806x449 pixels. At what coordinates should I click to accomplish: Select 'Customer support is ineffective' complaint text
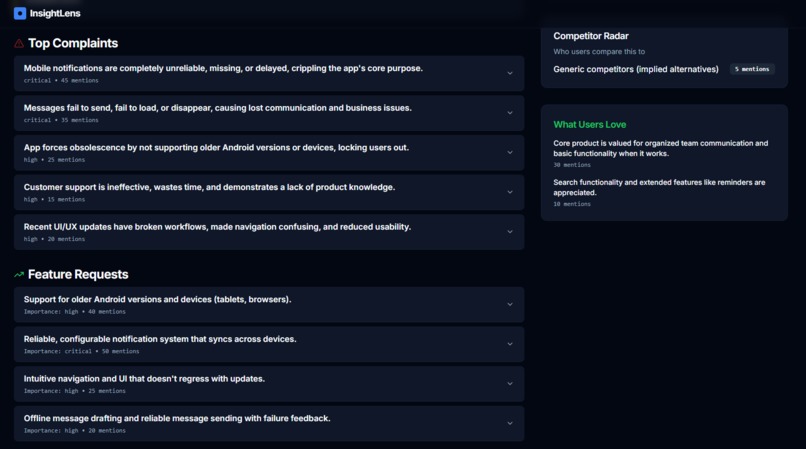[209, 187]
